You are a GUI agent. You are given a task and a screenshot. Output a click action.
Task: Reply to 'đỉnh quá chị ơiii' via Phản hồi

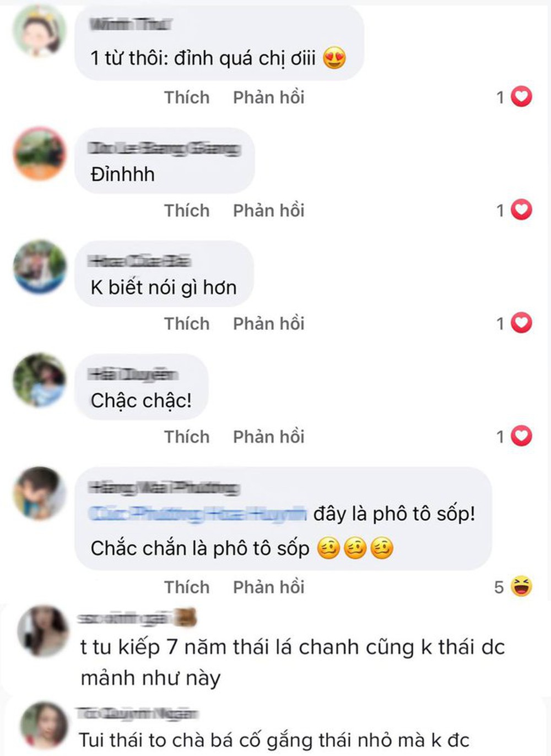pos(268,97)
